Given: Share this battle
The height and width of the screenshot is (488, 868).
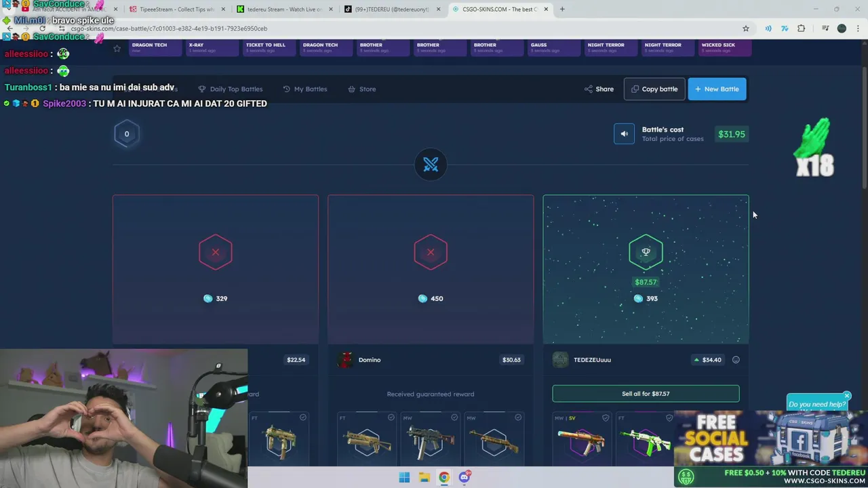Looking at the screenshot, I should 599,89.
